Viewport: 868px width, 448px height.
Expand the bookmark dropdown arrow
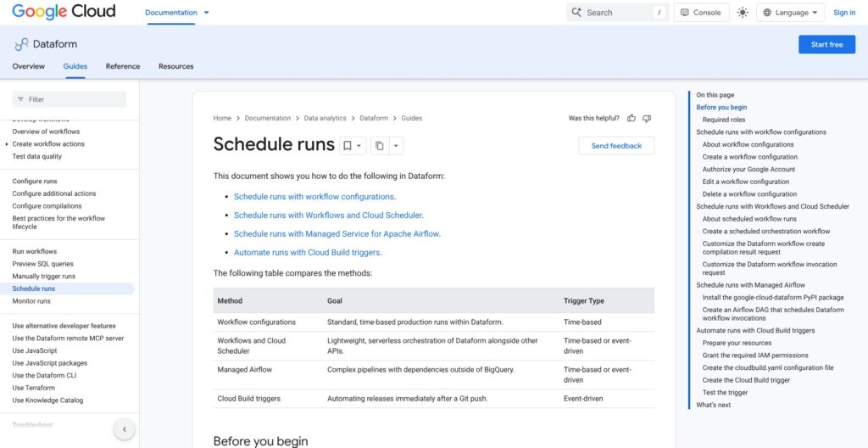[x=359, y=146]
